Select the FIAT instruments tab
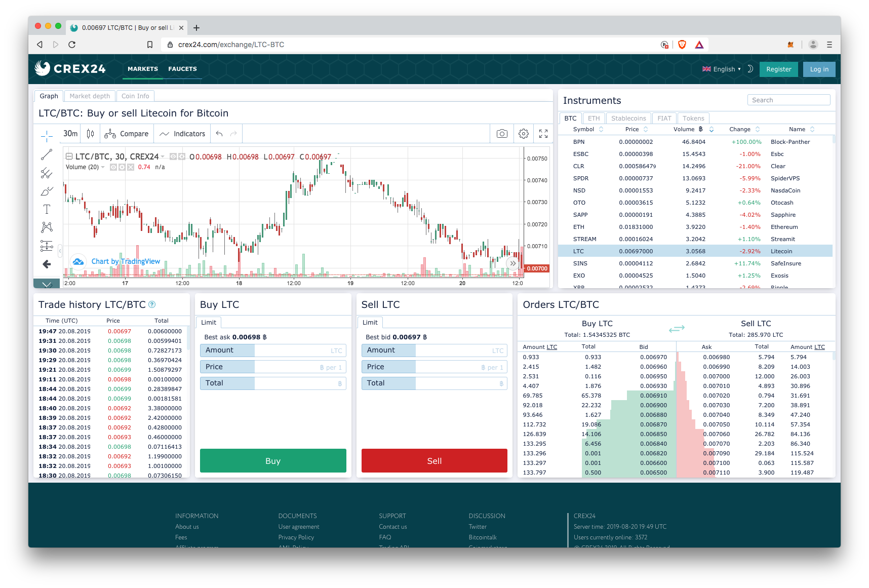 pos(664,119)
